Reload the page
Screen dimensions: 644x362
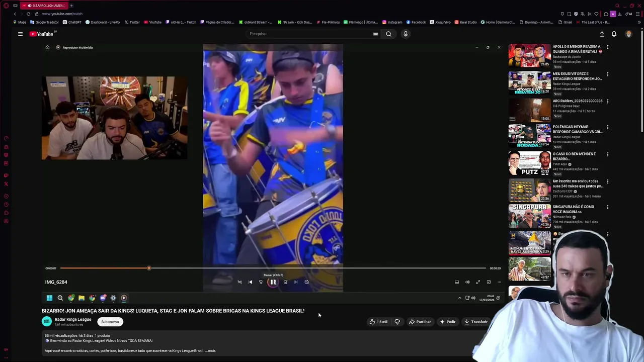[x=28, y=14]
